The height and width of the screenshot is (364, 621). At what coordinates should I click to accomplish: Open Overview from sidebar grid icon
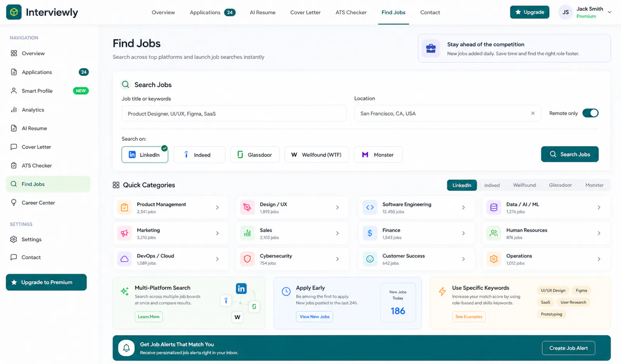click(14, 53)
